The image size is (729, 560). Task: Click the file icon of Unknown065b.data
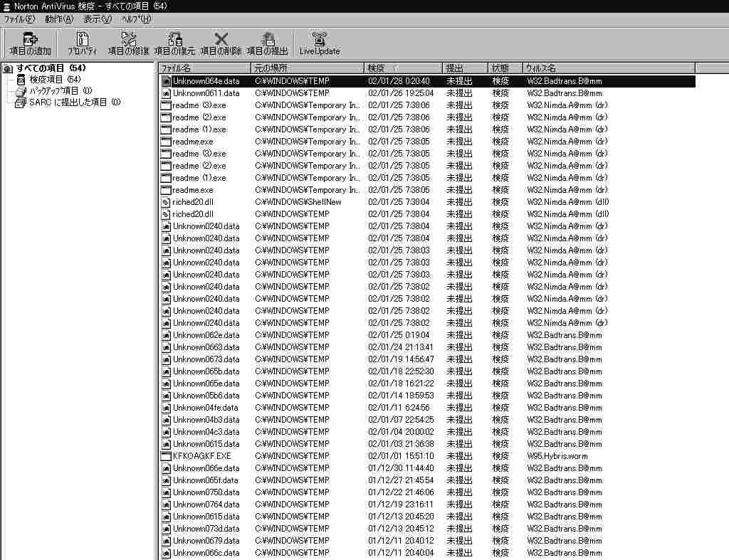(x=166, y=371)
